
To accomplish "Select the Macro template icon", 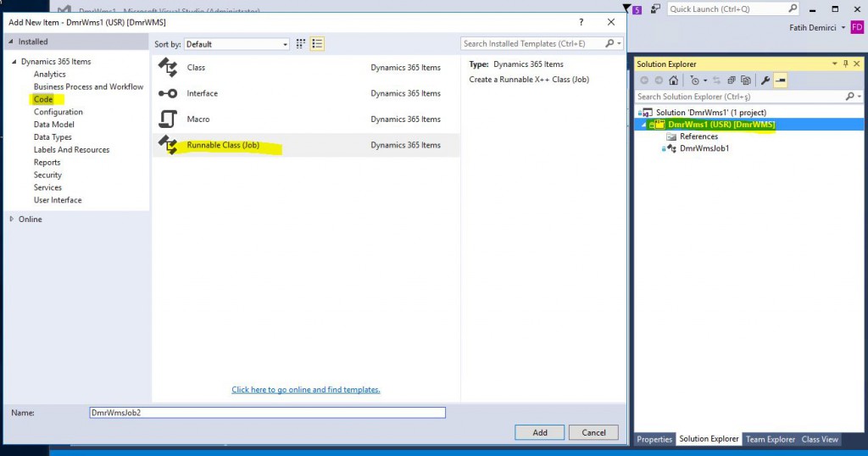I will click(168, 119).
